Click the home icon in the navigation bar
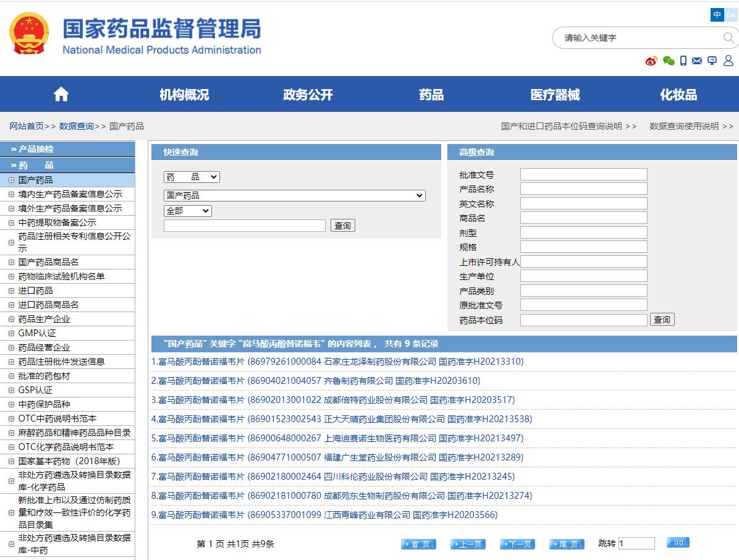Viewport: 739px width, 560px height. point(61,94)
